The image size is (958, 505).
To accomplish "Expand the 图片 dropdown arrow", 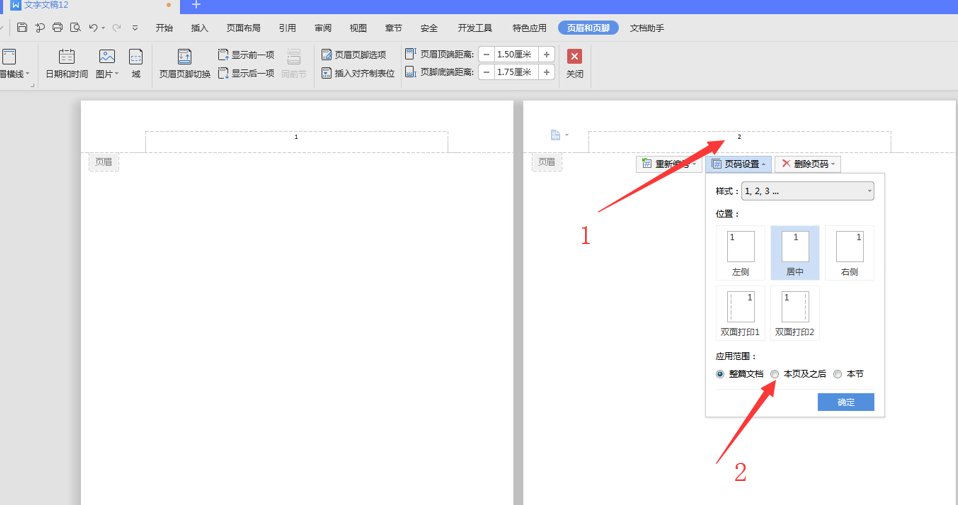I will (x=117, y=74).
